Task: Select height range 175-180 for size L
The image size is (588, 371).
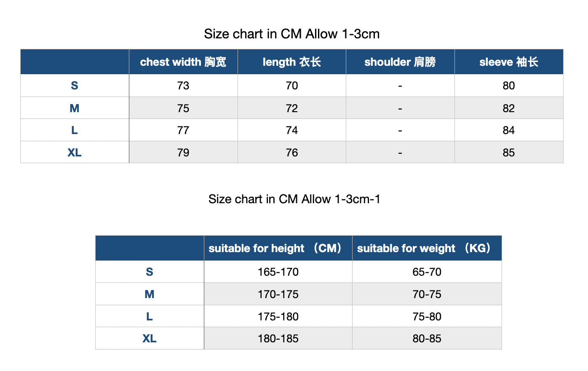Action: click(278, 316)
